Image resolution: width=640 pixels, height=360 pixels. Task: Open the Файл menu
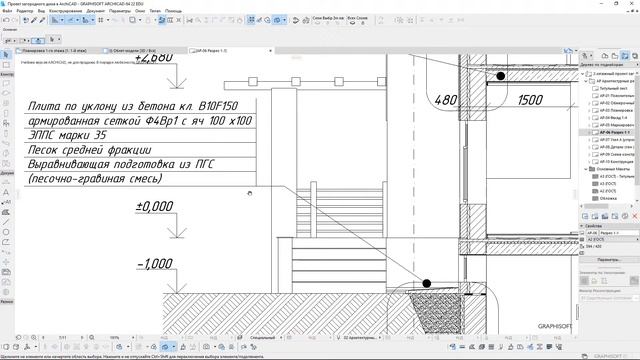(x=7, y=11)
